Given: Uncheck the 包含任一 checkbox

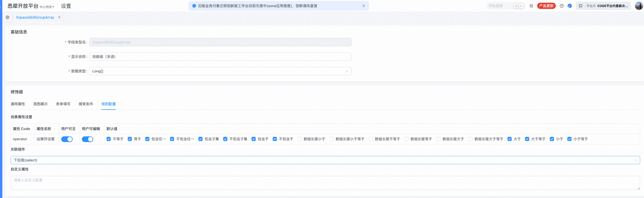Looking at the screenshot, I should coord(147,139).
